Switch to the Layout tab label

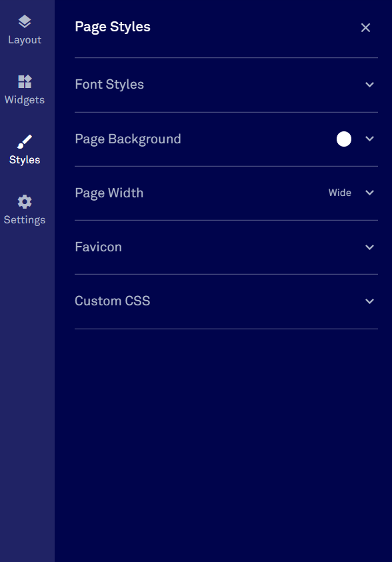coord(25,40)
